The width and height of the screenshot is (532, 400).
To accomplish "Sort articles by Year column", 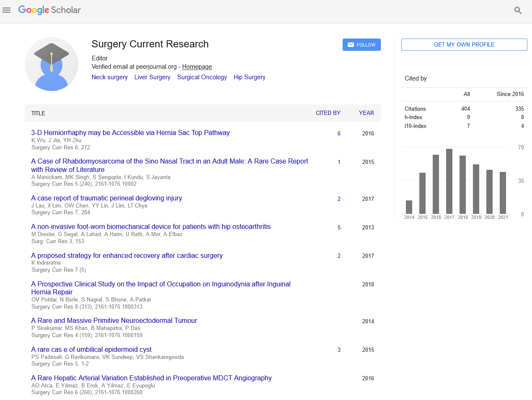I will point(366,113).
